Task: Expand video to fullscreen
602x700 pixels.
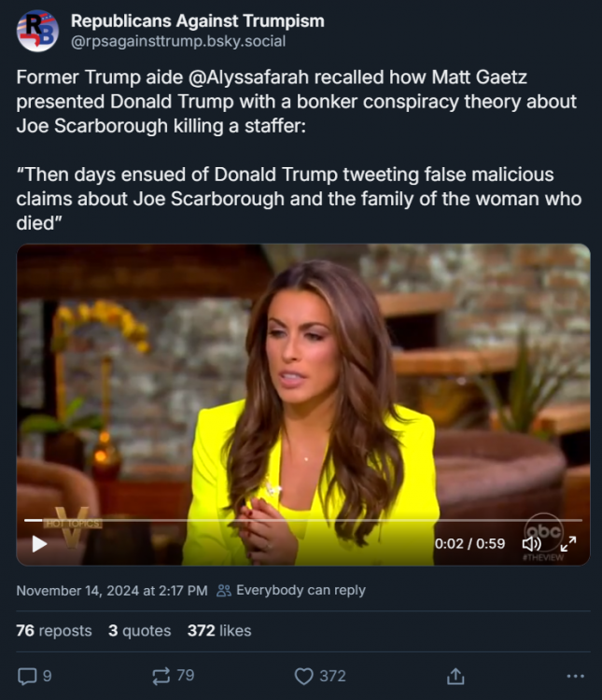Action: click(x=567, y=543)
